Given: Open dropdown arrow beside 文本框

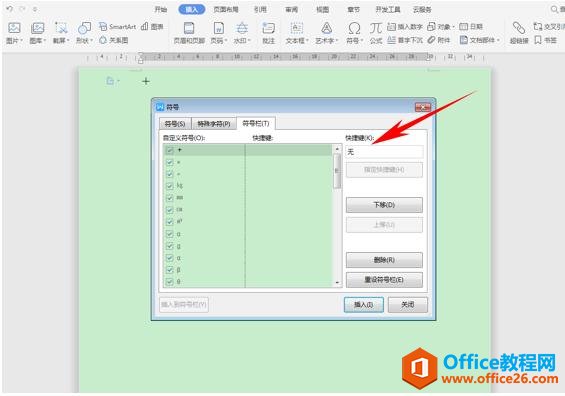Looking at the screenshot, I should [307, 41].
